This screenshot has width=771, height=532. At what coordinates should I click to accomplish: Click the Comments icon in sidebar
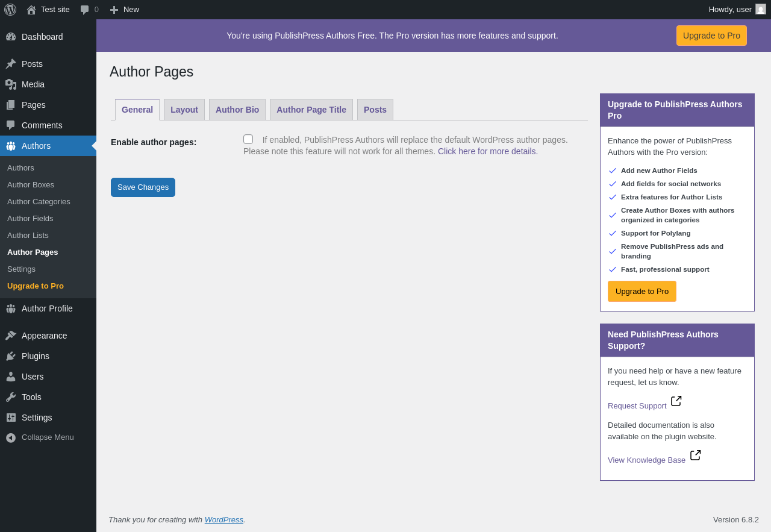pyautogui.click(x=11, y=125)
